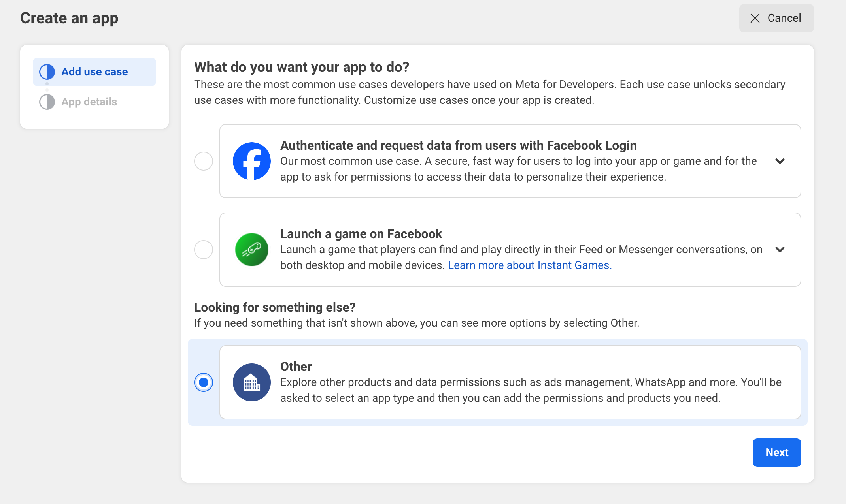Click the X icon inside the Cancel button
Viewport: 846px width, 504px height.
click(755, 18)
